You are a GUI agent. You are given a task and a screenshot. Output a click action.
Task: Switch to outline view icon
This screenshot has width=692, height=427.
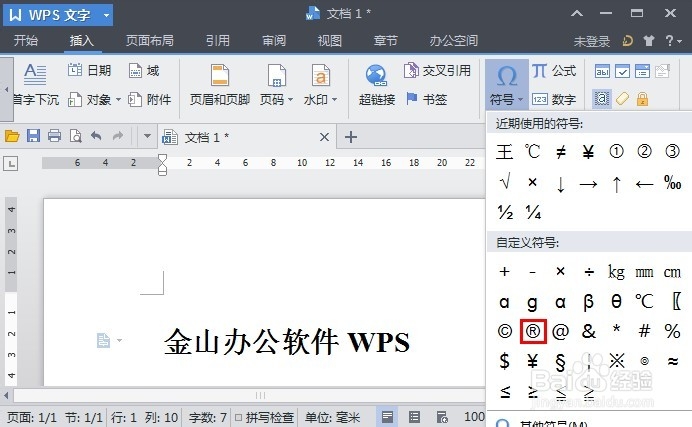(x=414, y=417)
